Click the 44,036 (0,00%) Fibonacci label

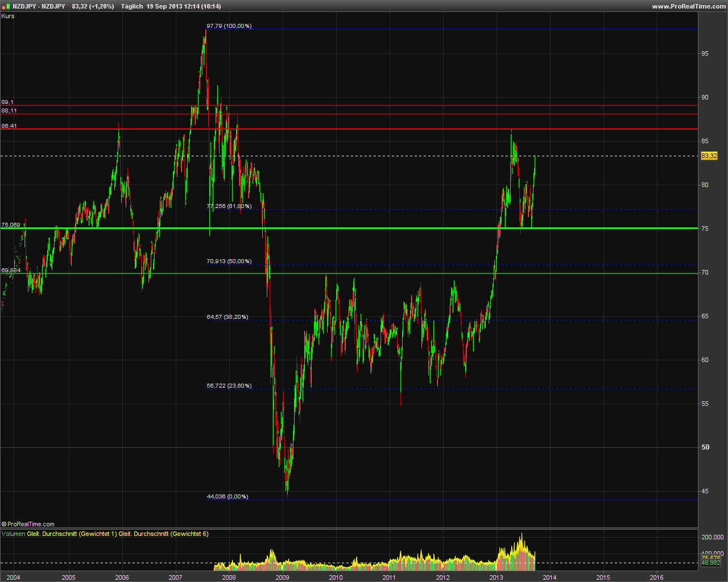pyautogui.click(x=227, y=497)
